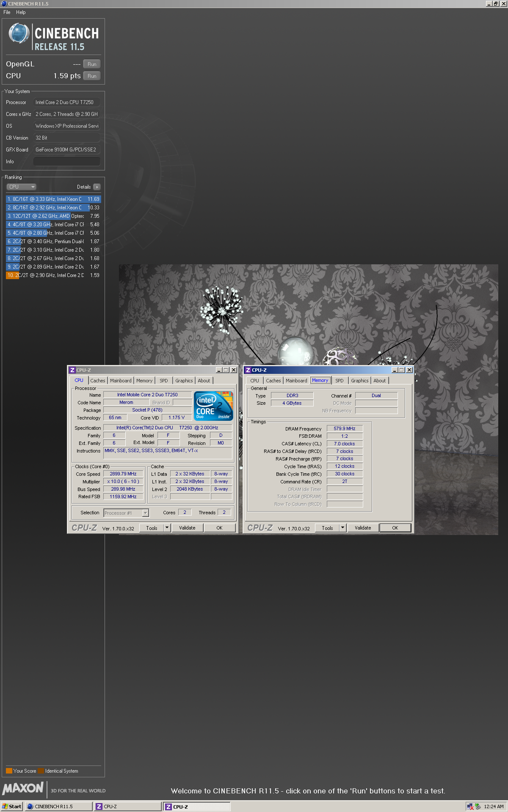Open the Processor #1 selection dropdown
Viewport: 508px width, 812px height.
pyautogui.click(x=126, y=513)
